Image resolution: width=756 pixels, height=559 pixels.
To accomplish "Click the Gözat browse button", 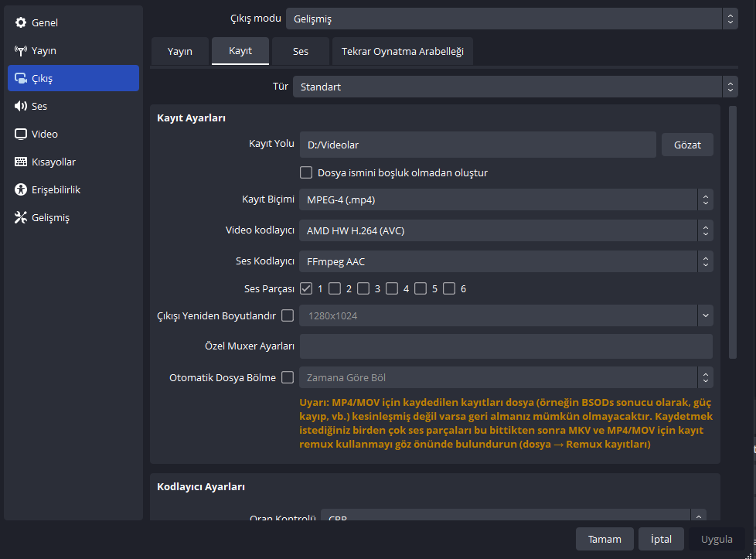I will click(687, 145).
